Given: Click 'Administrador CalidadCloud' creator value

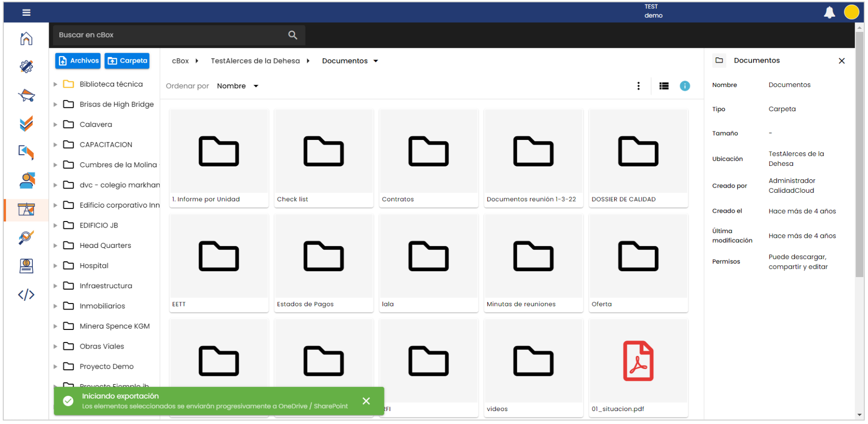Looking at the screenshot, I should pyautogui.click(x=792, y=186).
